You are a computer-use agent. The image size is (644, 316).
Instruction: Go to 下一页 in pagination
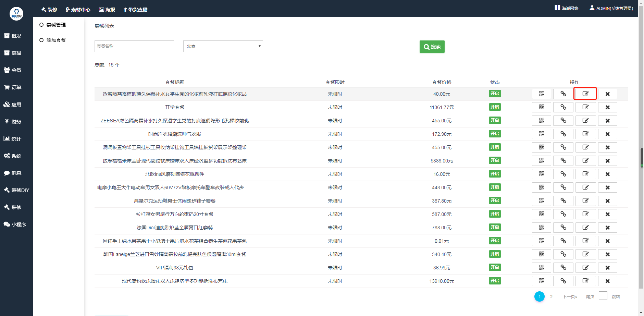click(569, 296)
